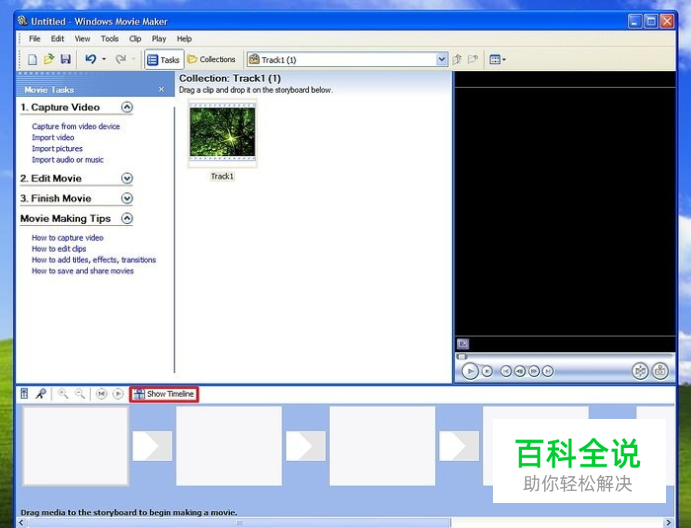Take a picture from preview
Screen dimensions: 691x528
click(660, 371)
